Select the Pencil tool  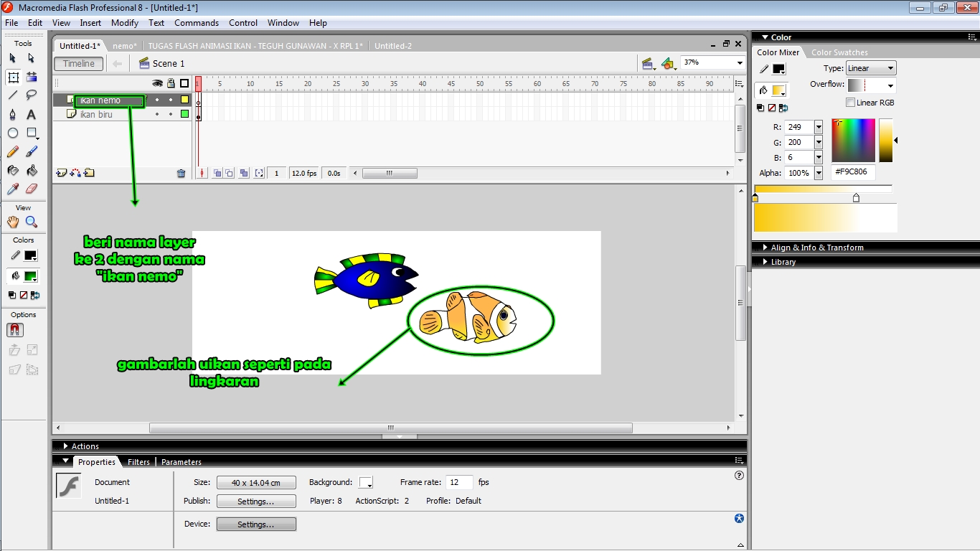point(13,152)
